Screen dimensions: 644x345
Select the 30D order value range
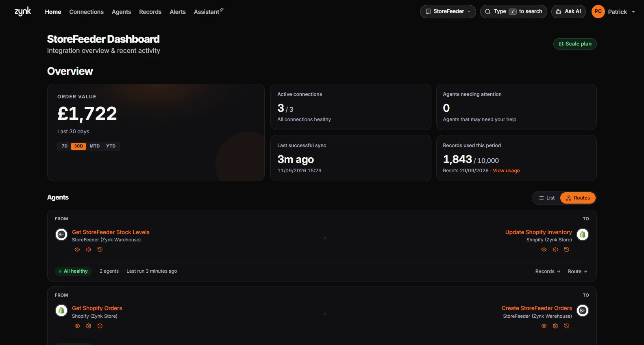[78, 146]
